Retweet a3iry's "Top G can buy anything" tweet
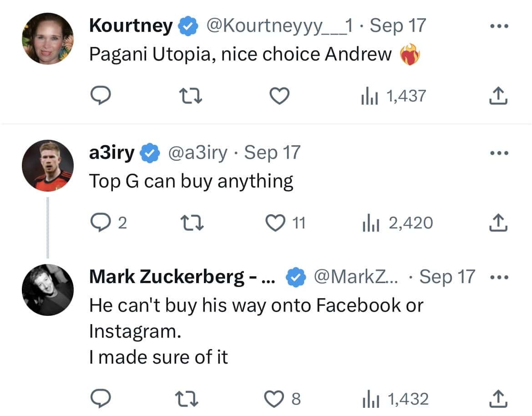The width and height of the screenshot is (532, 416). pyautogui.click(x=192, y=223)
